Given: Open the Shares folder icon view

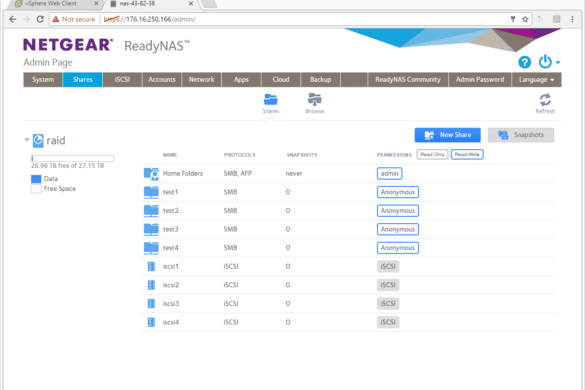Looking at the screenshot, I should pyautogui.click(x=270, y=100).
